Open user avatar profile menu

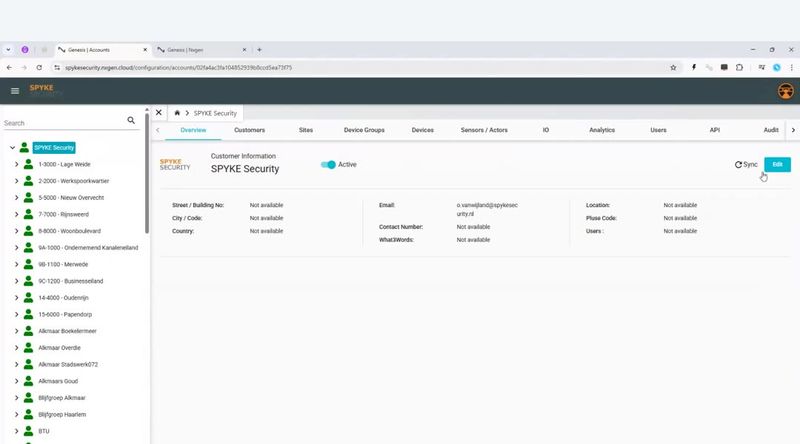(786, 91)
